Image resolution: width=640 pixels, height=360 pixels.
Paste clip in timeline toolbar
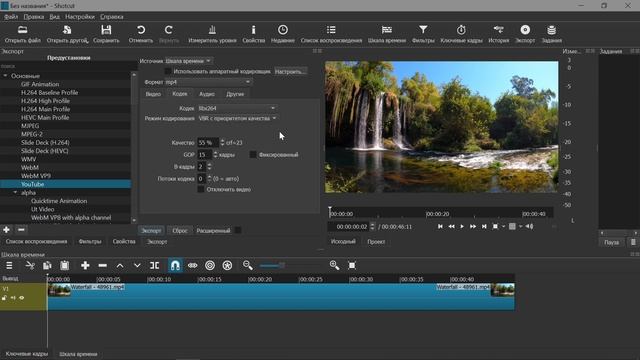point(64,266)
